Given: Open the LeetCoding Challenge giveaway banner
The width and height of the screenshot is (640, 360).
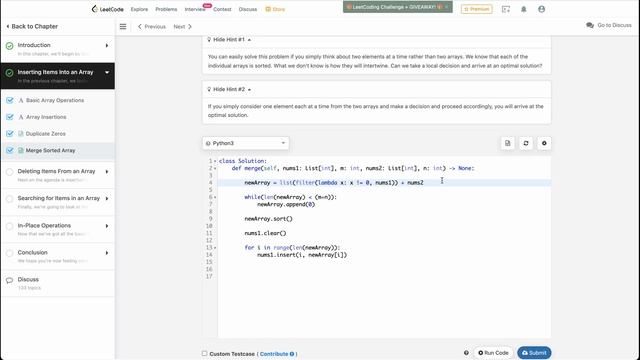Looking at the screenshot, I should pos(398,7).
